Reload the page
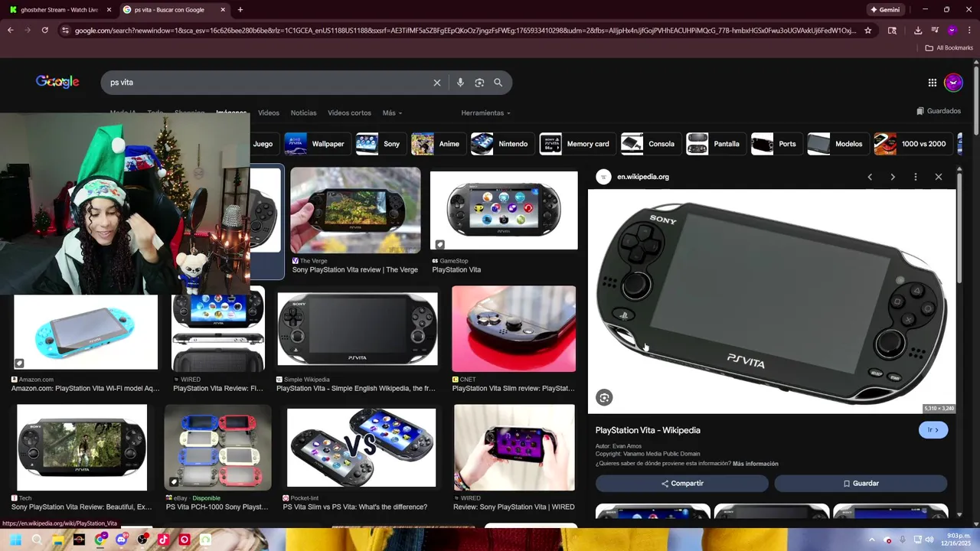The image size is (980, 551). coord(45,31)
